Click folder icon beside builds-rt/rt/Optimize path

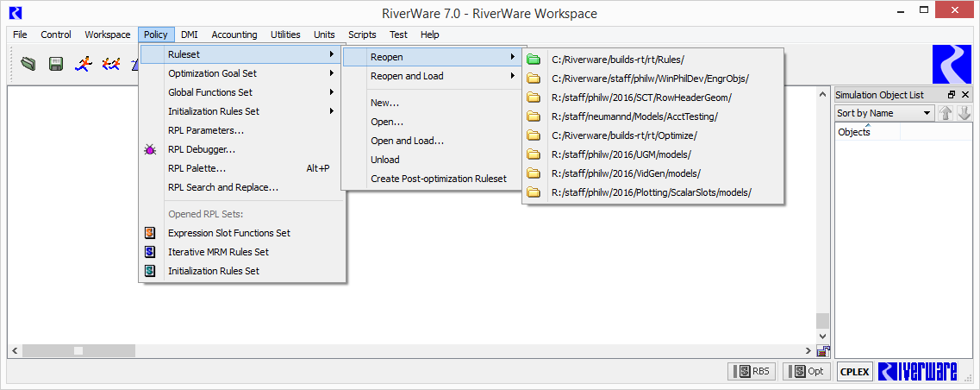(x=534, y=135)
